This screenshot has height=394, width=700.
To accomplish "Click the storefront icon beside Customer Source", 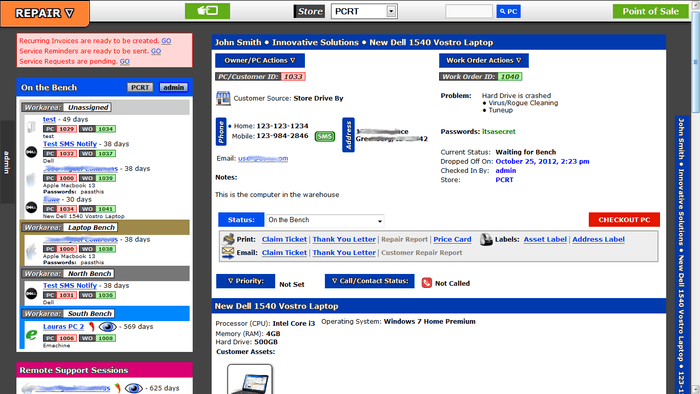I will click(x=223, y=98).
